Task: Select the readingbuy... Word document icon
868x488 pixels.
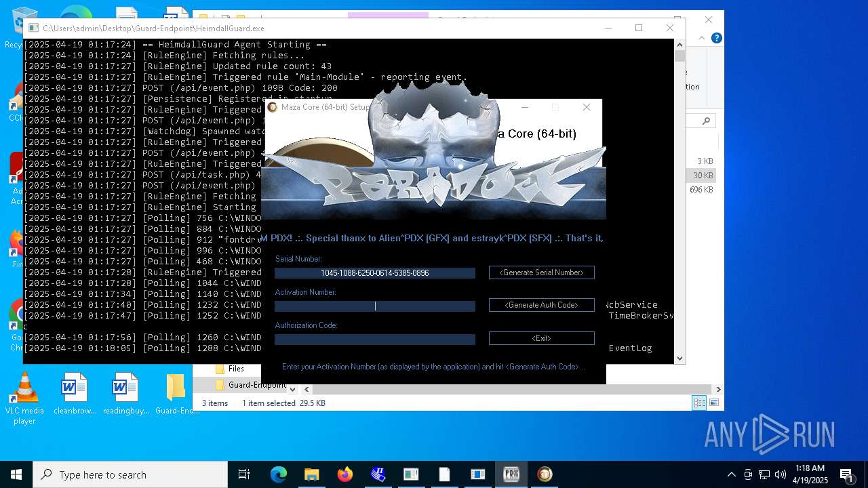Action: [x=126, y=394]
